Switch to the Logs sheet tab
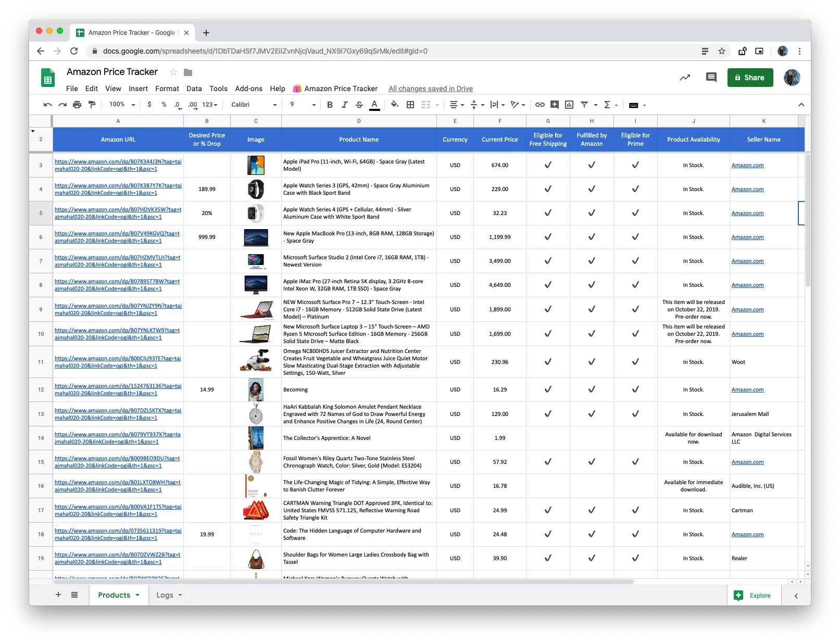 click(x=165, y=595)
